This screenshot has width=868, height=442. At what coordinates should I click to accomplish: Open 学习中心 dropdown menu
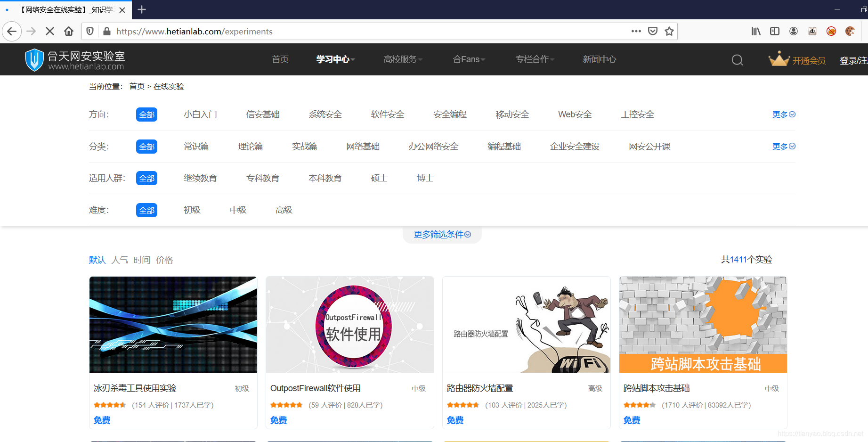coord(335,59)
